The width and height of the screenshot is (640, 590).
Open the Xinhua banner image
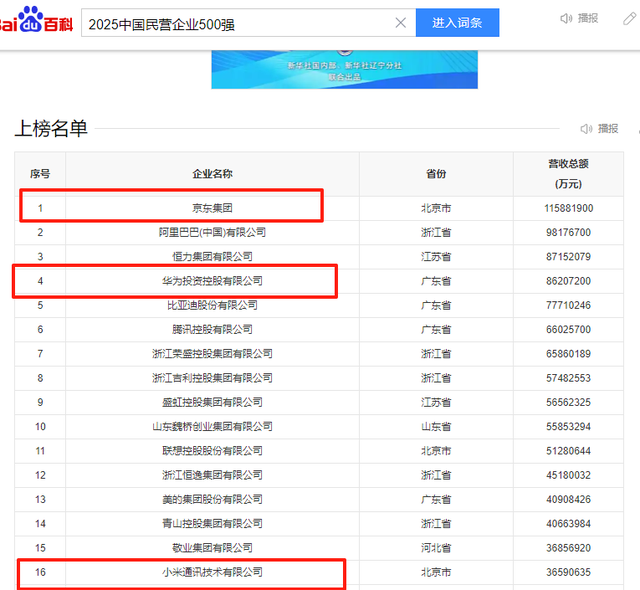pyautogui.click(x=344, y=69)
